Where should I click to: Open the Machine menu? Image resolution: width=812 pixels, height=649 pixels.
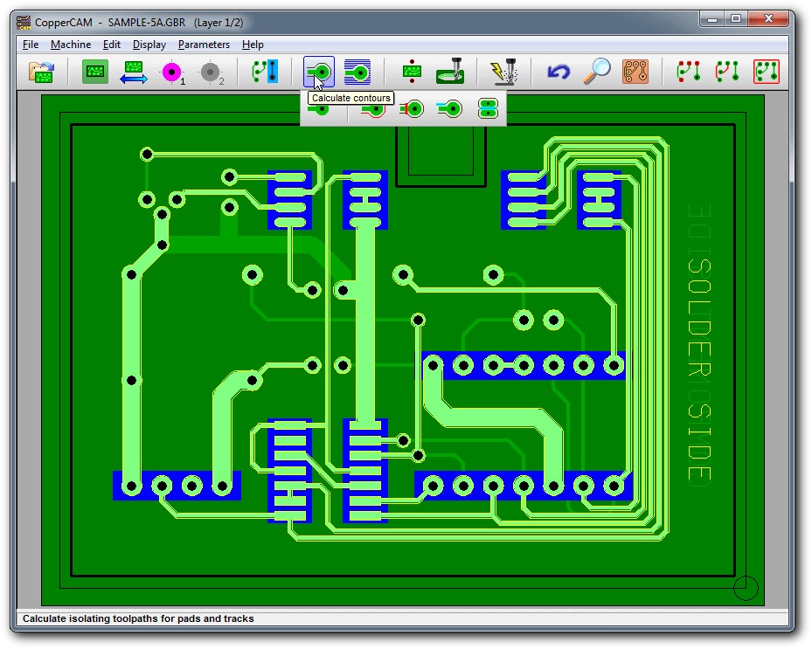71,45
